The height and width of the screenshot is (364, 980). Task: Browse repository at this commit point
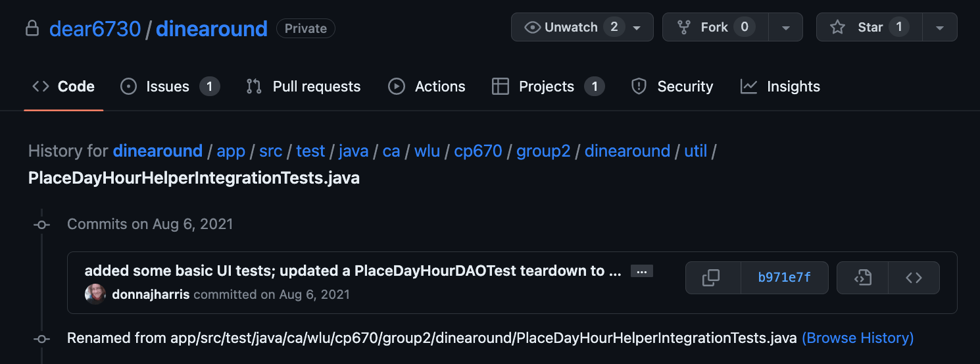pos(914,278)
